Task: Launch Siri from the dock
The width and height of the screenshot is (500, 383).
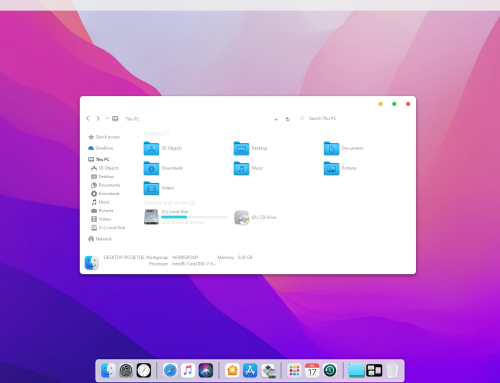Action: point(206,370)
